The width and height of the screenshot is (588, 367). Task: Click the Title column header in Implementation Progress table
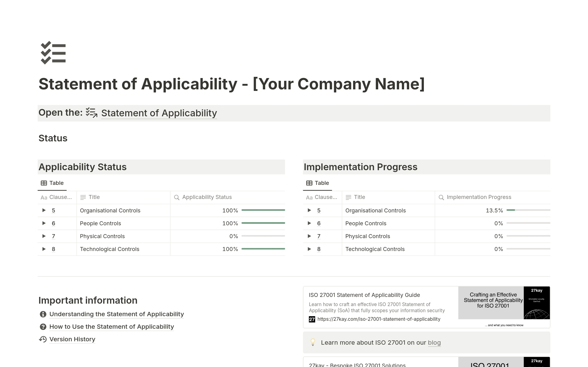[359, 197]
